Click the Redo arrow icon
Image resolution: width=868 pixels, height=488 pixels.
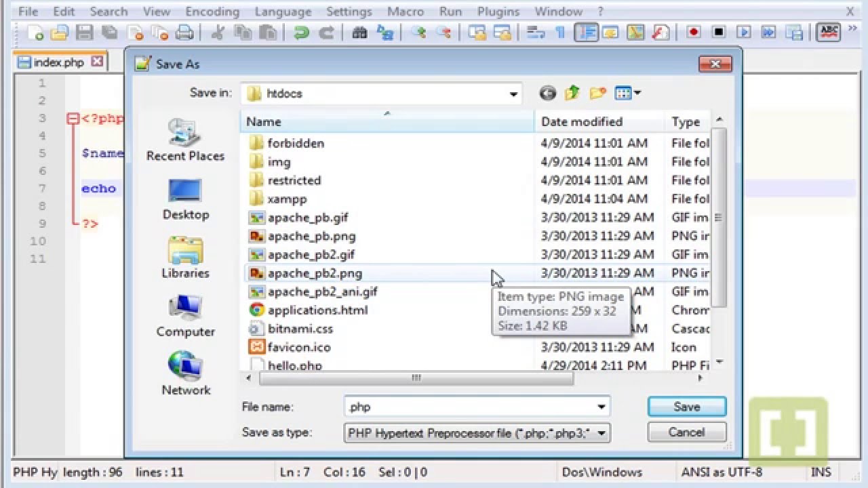click(325, 32)
